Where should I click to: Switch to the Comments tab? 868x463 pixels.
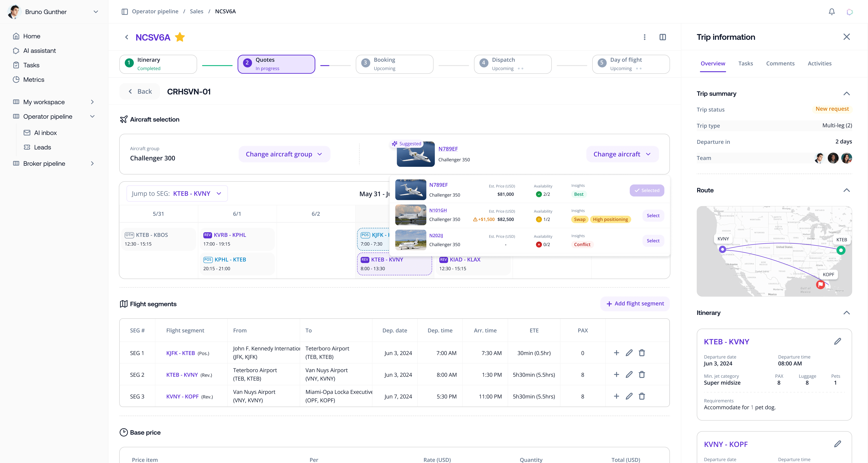tap(780, 63)
